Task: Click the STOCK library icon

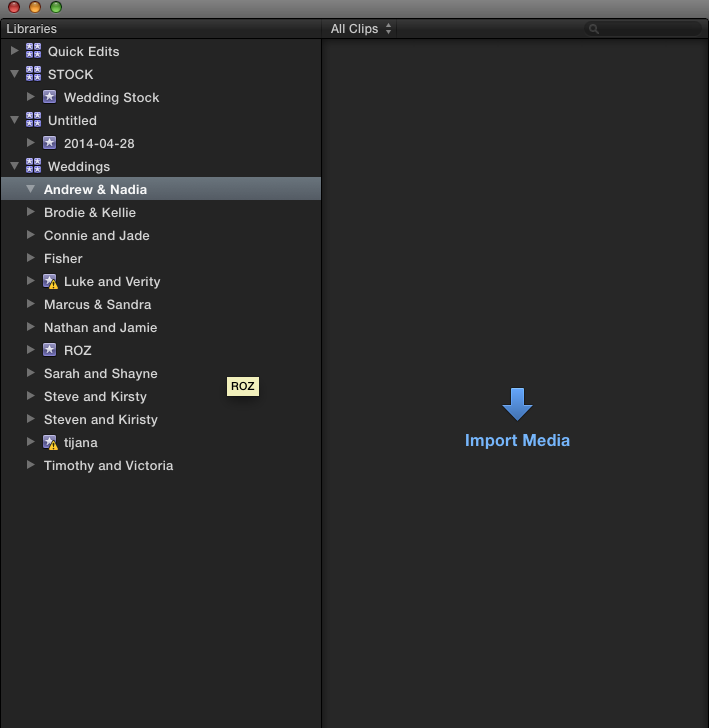Action: [33, 74]
